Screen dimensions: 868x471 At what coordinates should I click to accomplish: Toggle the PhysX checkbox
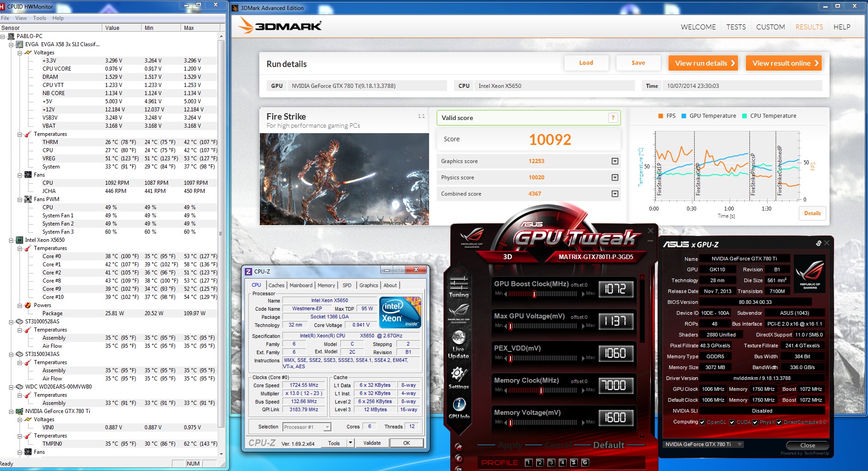coord(755,422)
